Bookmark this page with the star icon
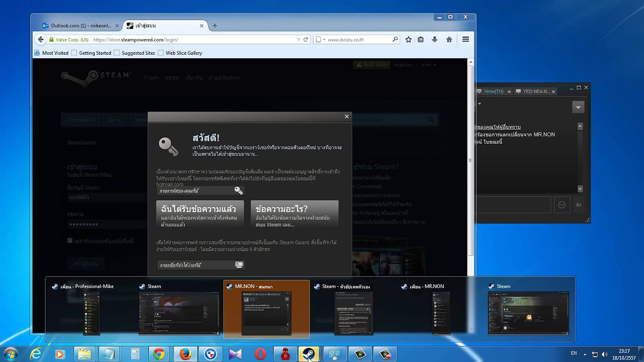Screen dimensions: 644x362 pos(409,40)
